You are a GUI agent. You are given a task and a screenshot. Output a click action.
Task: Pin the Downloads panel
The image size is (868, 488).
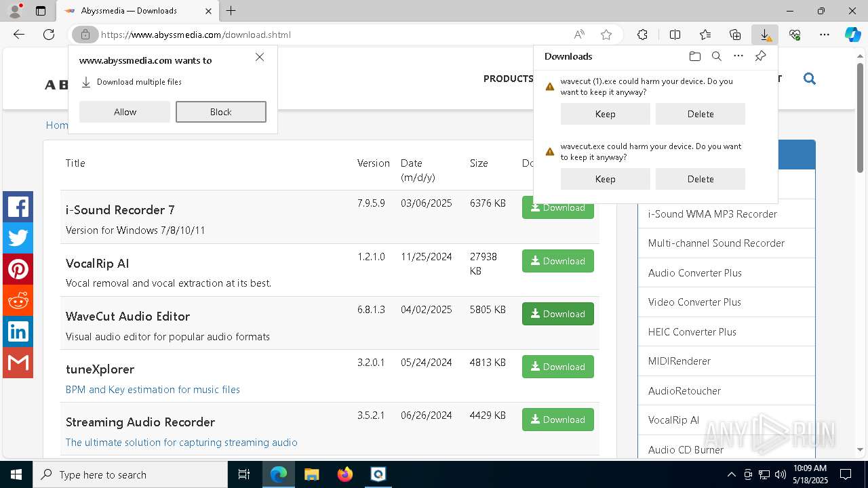point(760,56)
